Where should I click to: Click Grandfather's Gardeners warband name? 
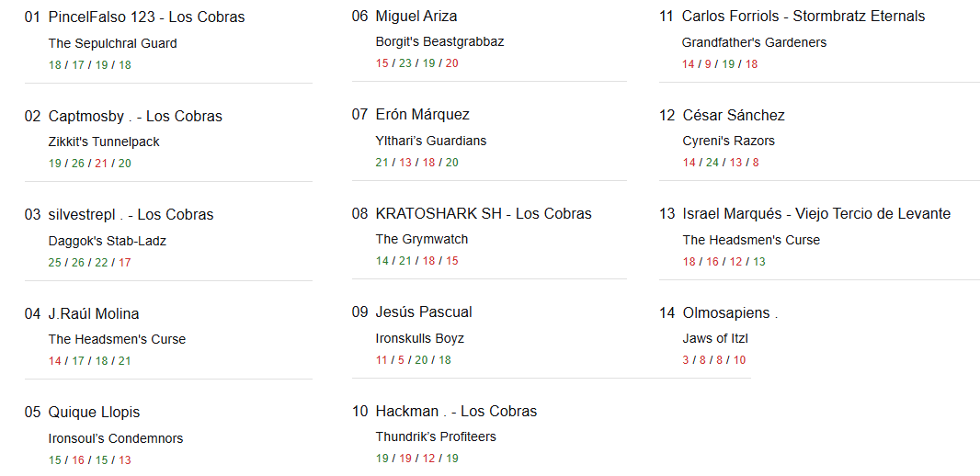tap(754, 42)
